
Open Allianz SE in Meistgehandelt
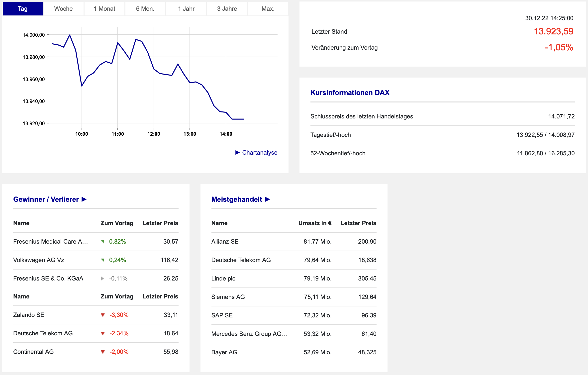pos(225,242)
